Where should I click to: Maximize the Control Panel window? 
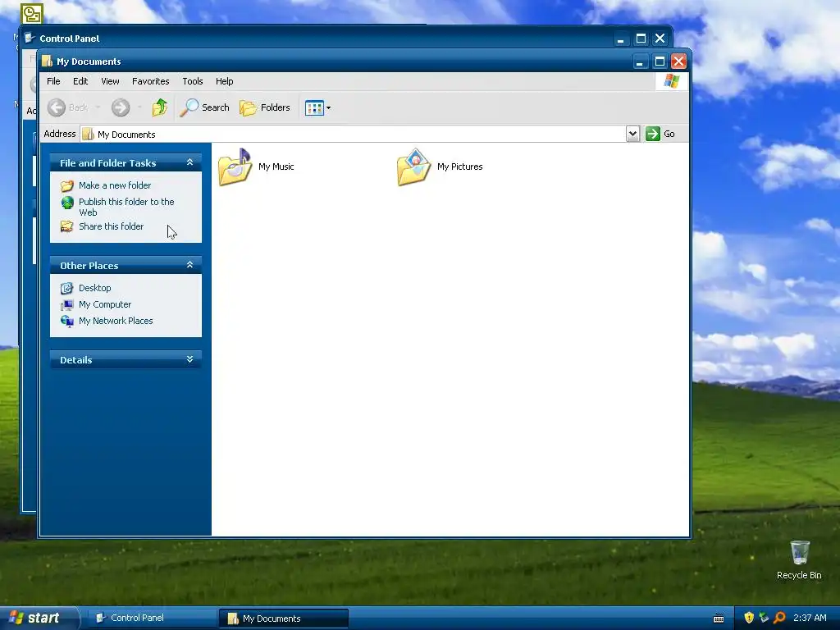(x=641, y=39)
